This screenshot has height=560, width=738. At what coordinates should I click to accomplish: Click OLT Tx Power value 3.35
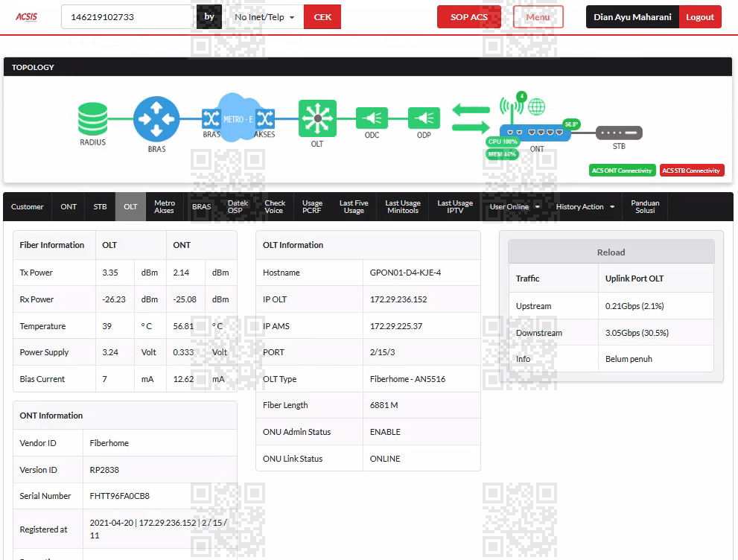tap(110, 273)
